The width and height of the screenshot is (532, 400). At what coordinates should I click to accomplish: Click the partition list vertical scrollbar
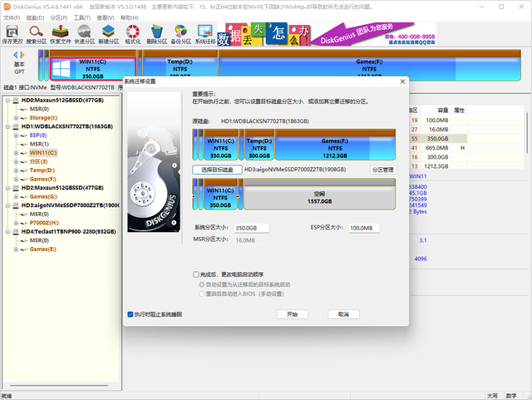(527, 133)
